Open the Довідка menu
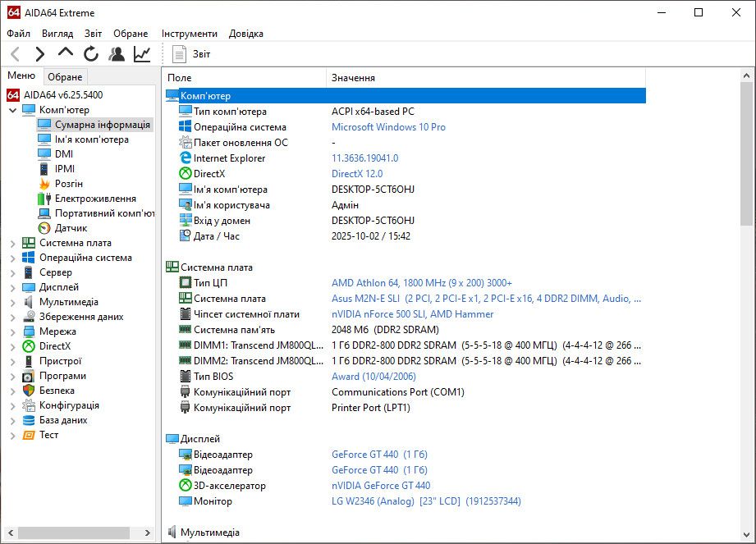756x544 pixels. 246,34
